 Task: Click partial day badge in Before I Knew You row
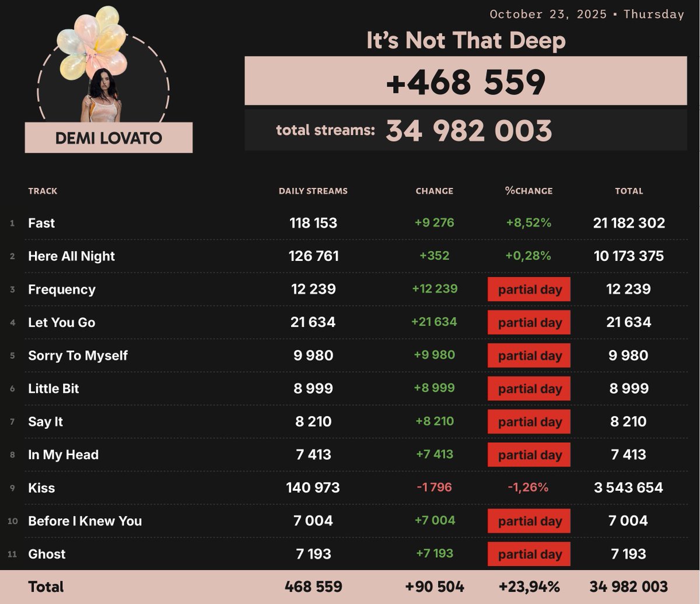pos(529,521)
